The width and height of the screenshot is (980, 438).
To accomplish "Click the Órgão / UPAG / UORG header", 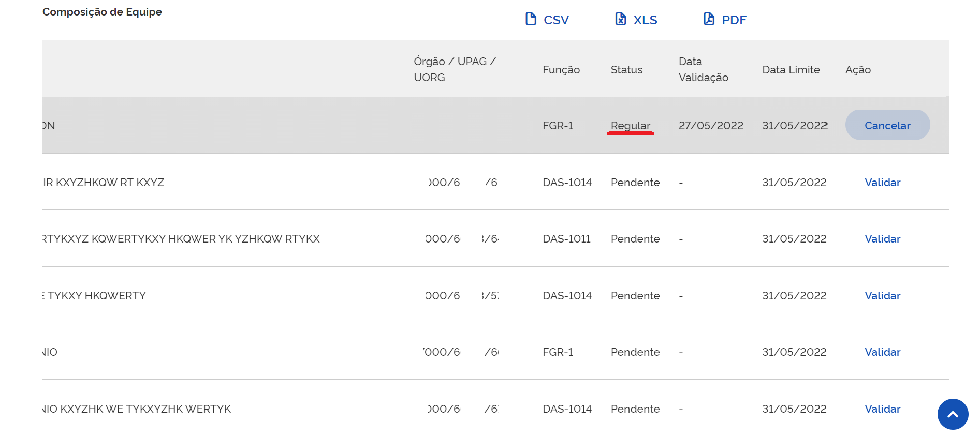I will [454, 69].
